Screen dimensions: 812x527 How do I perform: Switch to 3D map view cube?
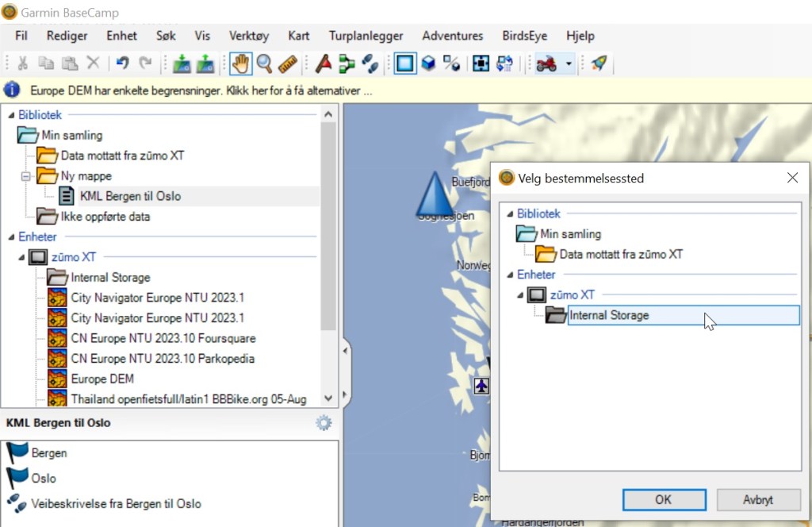(428, 63)
